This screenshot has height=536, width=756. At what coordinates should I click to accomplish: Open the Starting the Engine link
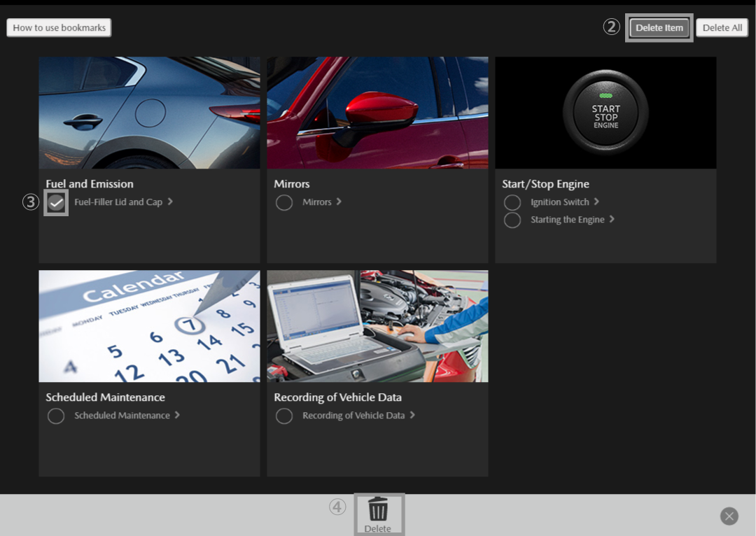coord(567,220)
